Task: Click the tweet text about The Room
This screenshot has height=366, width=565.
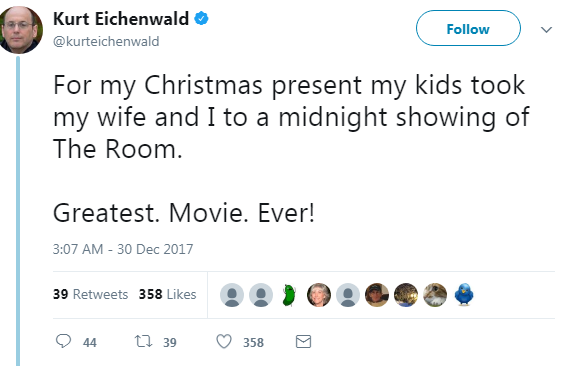Action: click(x=291, y=149)
